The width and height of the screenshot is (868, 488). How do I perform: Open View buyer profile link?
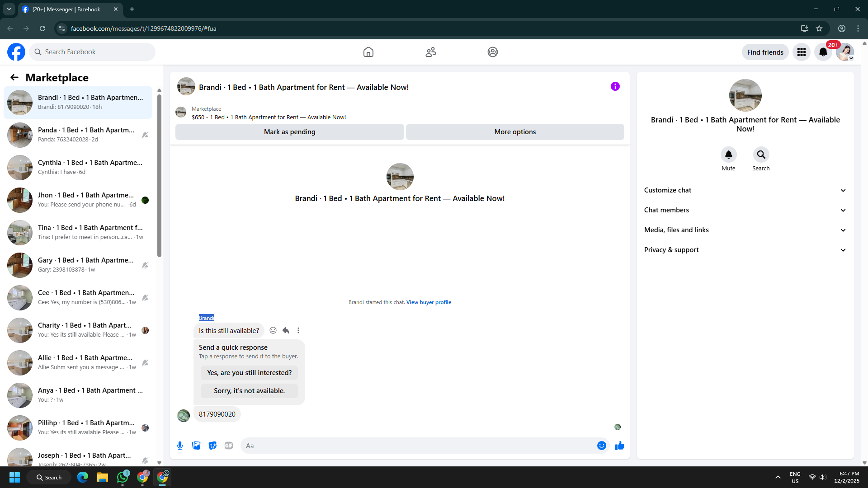pos(429,302)
